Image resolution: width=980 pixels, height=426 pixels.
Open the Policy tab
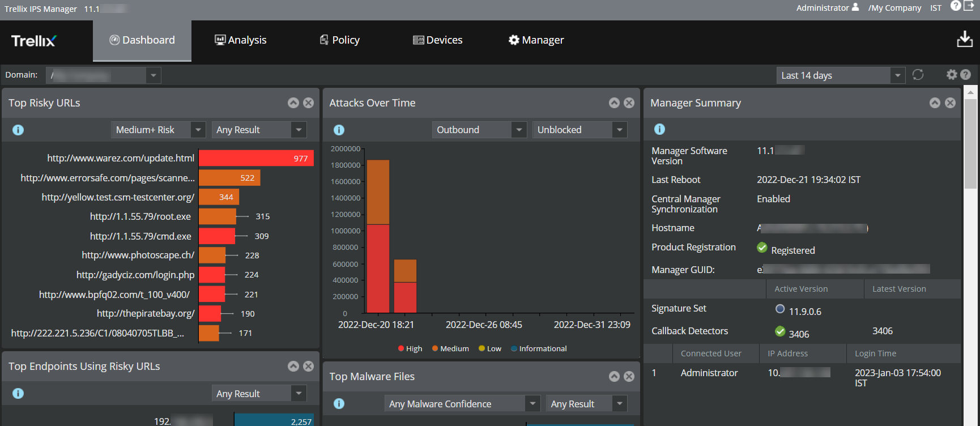pos(339,40)
